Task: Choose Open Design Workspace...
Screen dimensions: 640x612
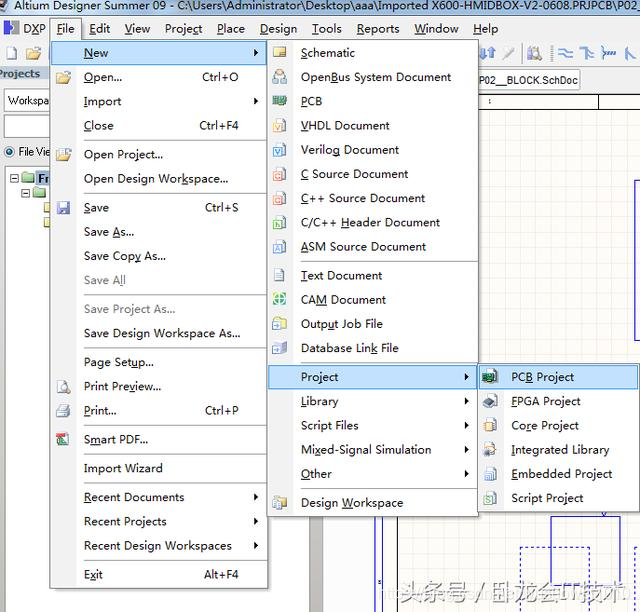Action: (159, 178)
